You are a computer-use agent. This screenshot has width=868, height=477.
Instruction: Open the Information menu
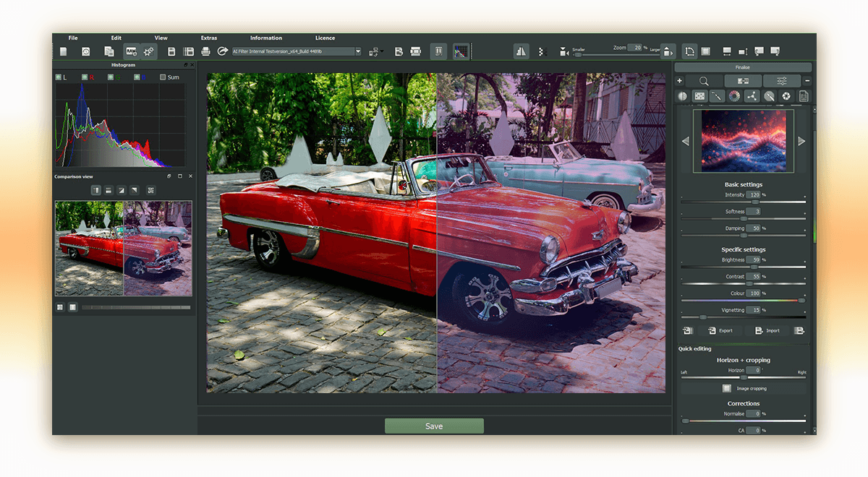pos(266,38)
